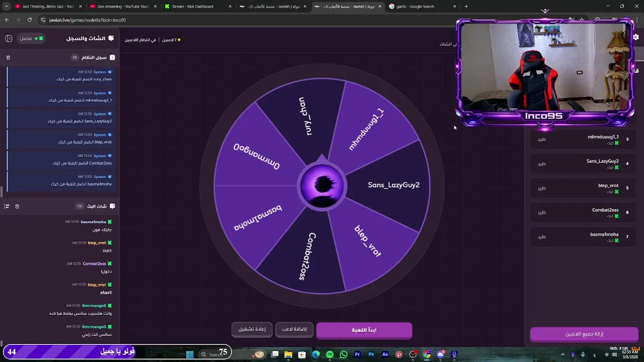The width and height of the screenshot is (644, 362).
Task: Open Pinterest from the taskbar
Action: pos(399,354)
